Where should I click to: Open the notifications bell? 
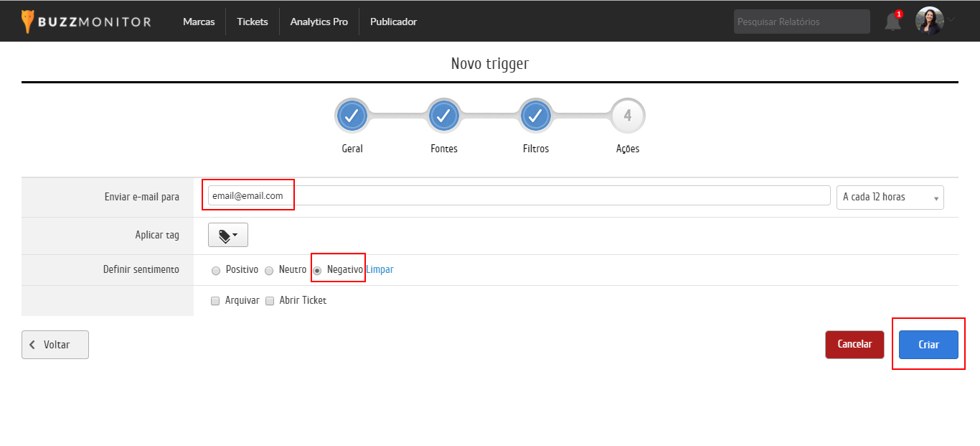[893, 22]
